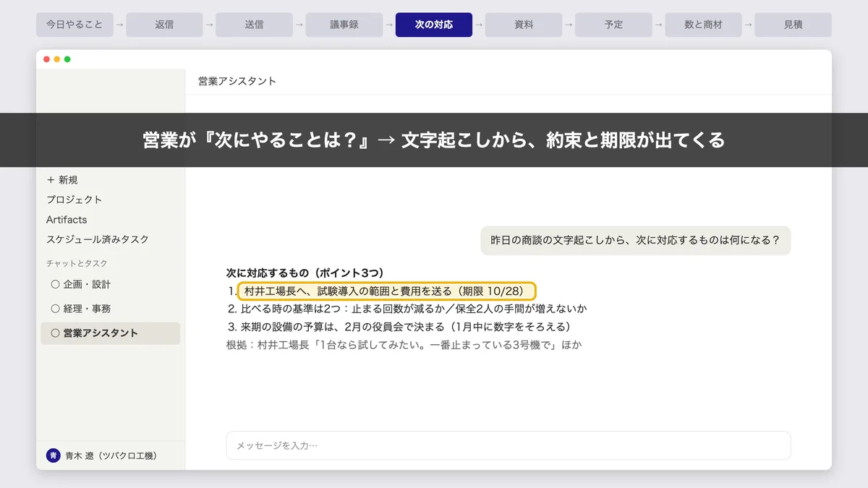Screen dimensions: 868x488
Task: Select the 今日やること step tab
Action: (75, 25)
